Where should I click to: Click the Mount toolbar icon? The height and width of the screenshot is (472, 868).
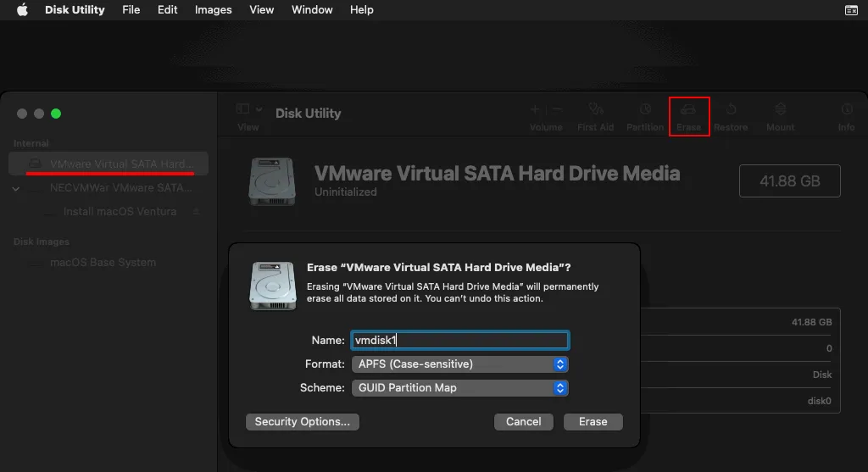780,111
